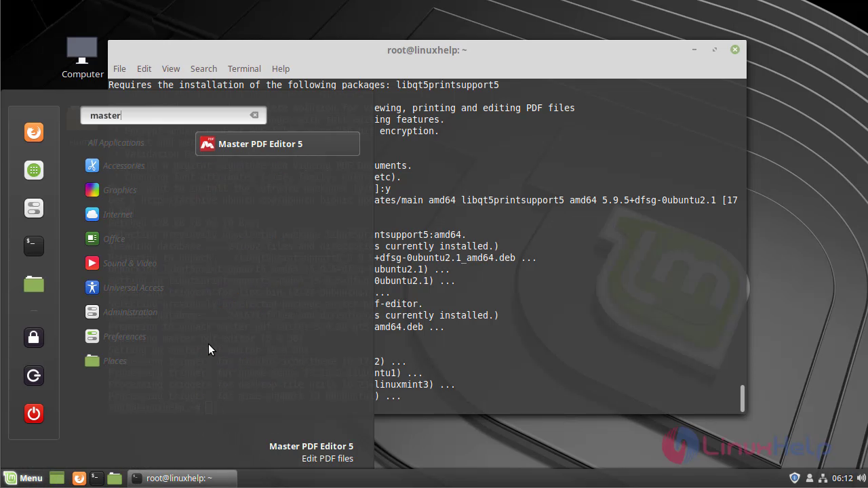
Task: Open System Settings from the favorites sidebar
Action: click(x=34, y=208)
